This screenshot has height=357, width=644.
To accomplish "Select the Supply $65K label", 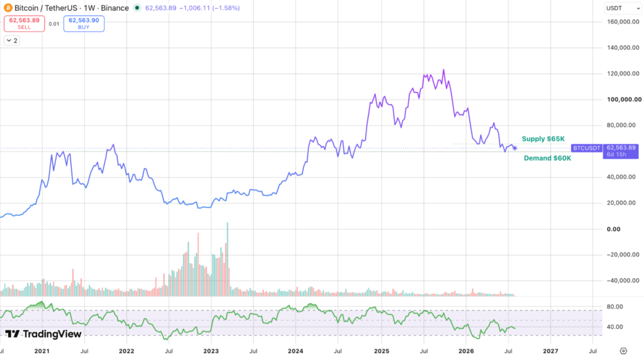I will (543, 139).
